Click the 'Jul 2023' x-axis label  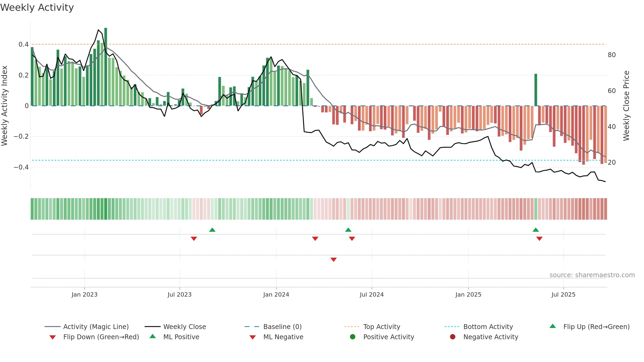pos(180,295)
